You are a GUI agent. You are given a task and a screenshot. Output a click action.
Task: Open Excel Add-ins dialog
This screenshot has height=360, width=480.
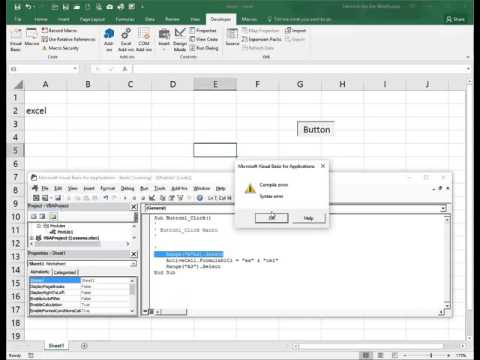[x=126, y=39]
